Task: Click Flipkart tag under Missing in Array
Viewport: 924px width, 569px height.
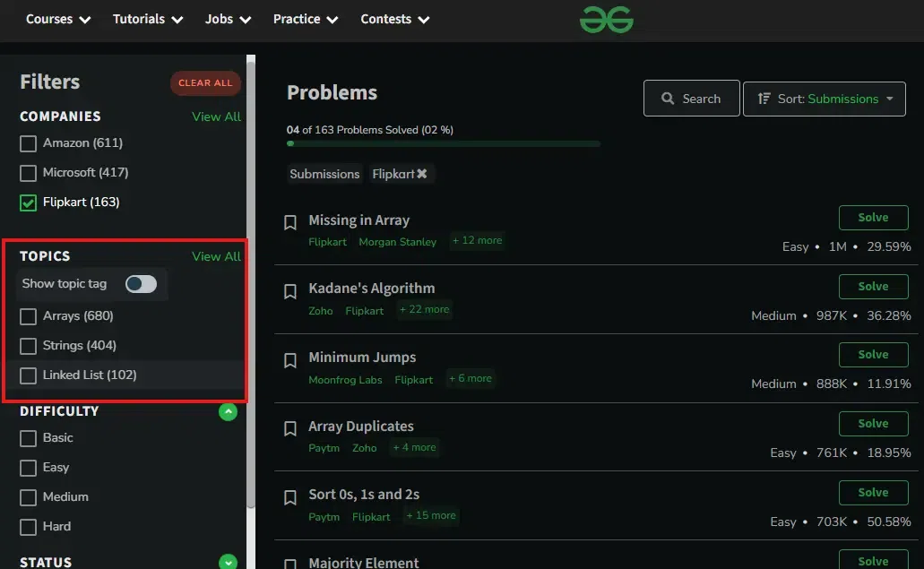Action: (328, 242)
